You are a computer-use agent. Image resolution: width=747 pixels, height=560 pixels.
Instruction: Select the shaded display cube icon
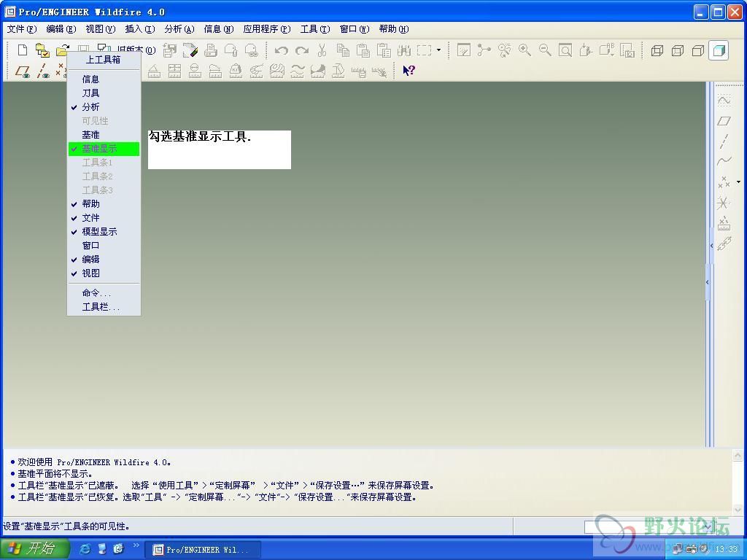pos(719,50)
